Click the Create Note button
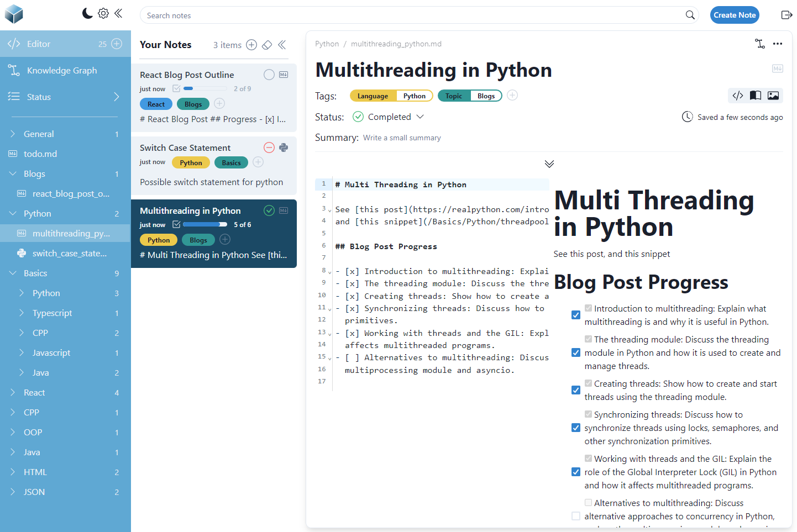The width and height of the screenshot is (797, 532). click(x=734, y=15)
